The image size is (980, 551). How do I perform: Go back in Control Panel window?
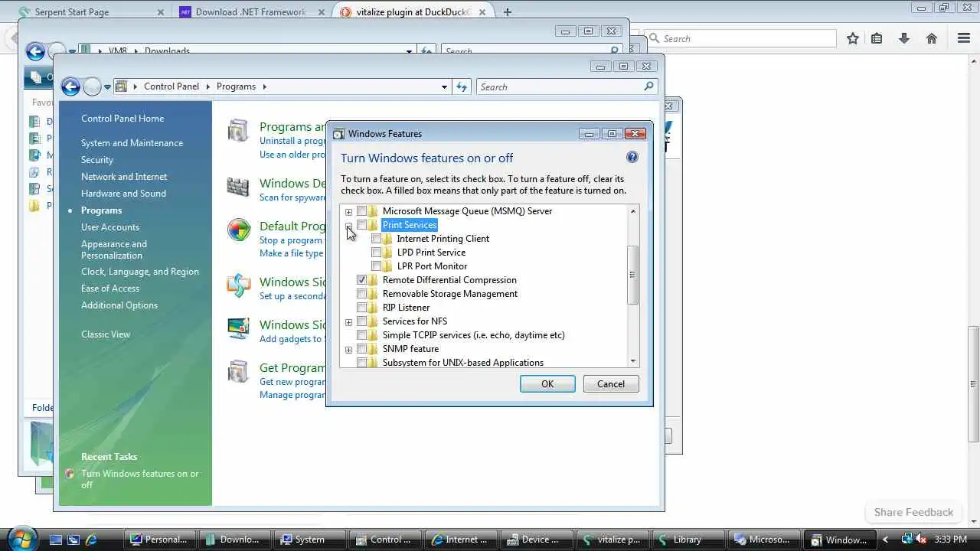70,86
